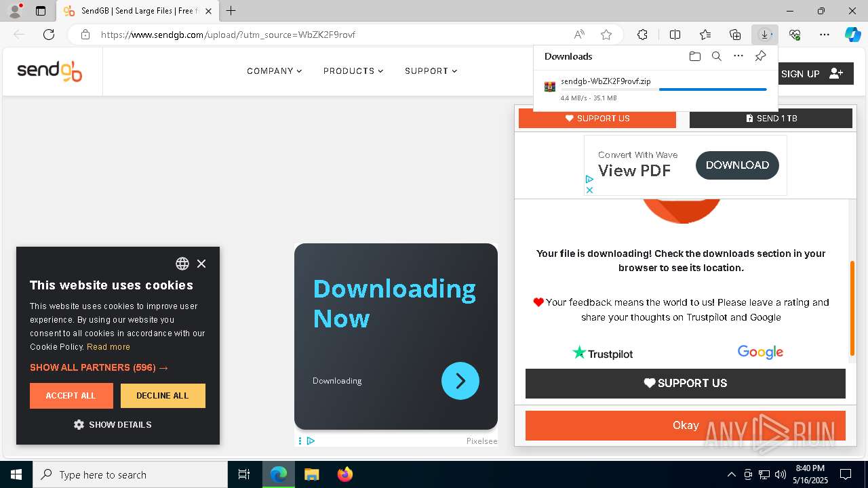Click the Downloading Now ad arrow
Screen dimensions: 868x488
tap(460, 381)
